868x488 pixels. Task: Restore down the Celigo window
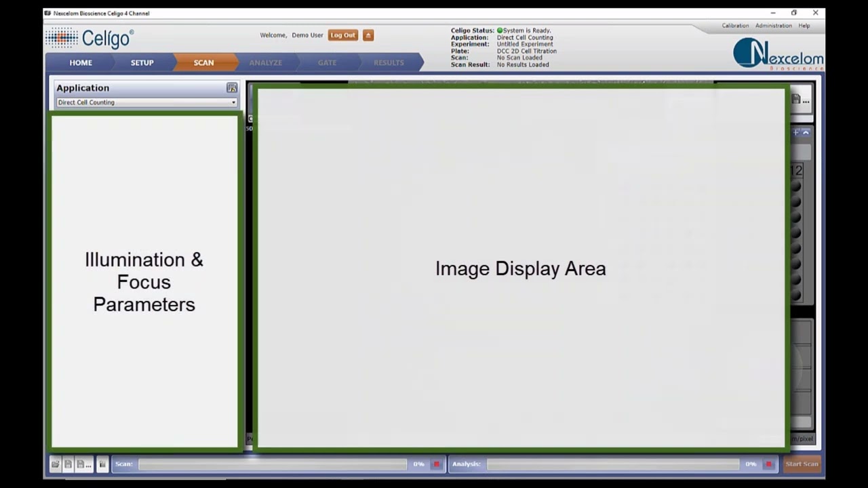point(794,13)
